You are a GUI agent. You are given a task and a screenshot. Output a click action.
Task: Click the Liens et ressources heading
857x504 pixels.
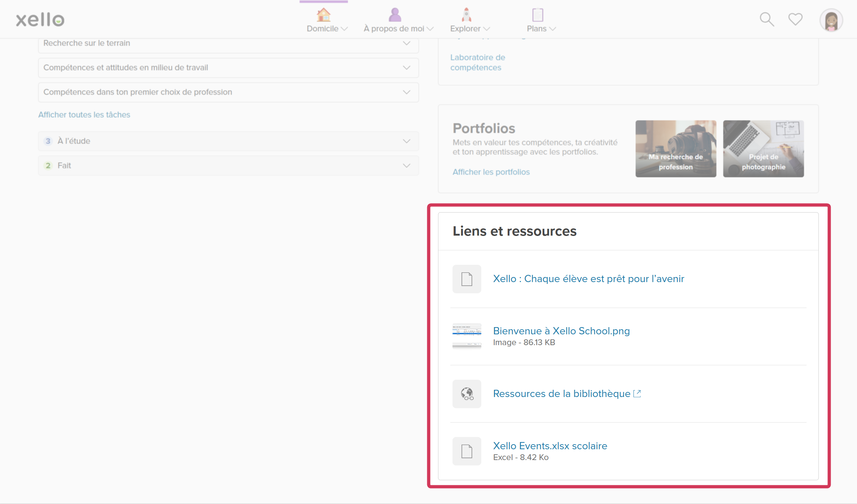pos(514,231)
